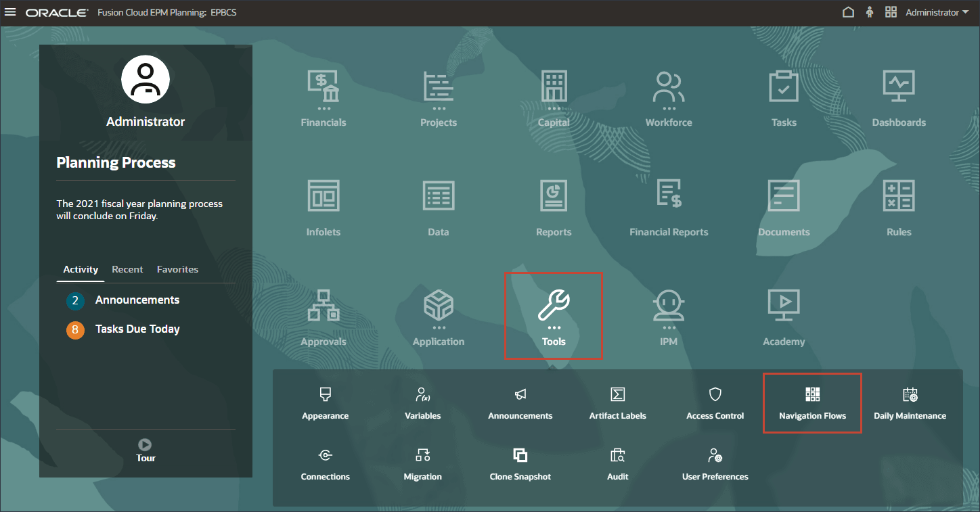Open the Approvals card
Screen dimensions: 980x512
point(324,318)
